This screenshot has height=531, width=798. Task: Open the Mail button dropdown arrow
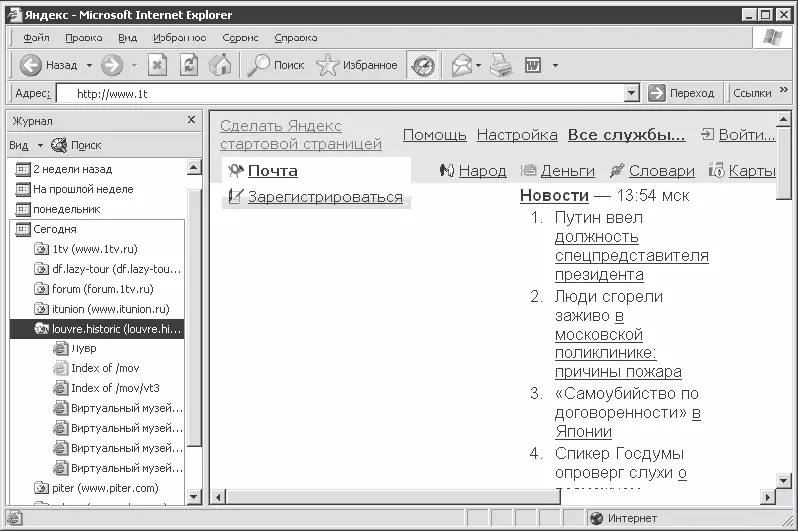coord(478,65)
